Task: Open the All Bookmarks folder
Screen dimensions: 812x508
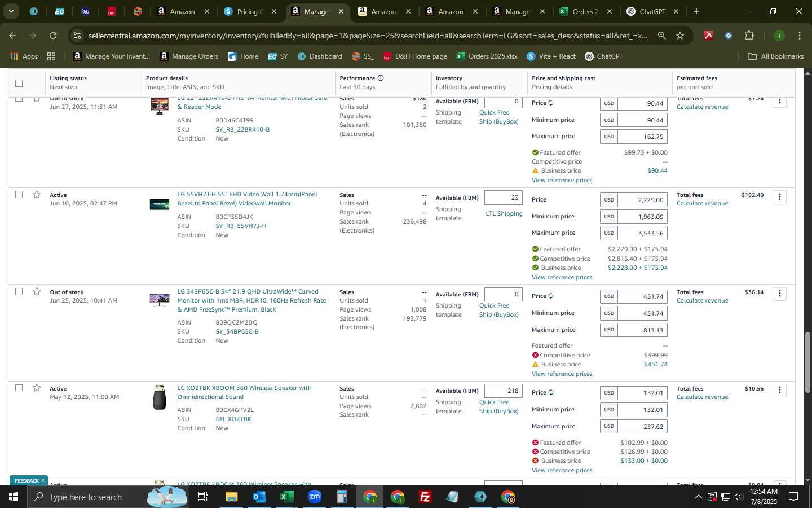Action: click(775, 56)
